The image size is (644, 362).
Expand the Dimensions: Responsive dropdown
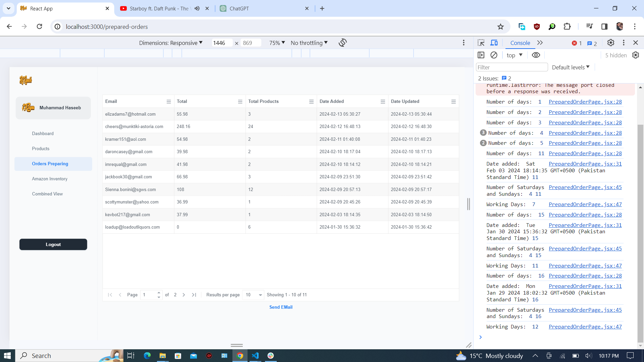171,43
